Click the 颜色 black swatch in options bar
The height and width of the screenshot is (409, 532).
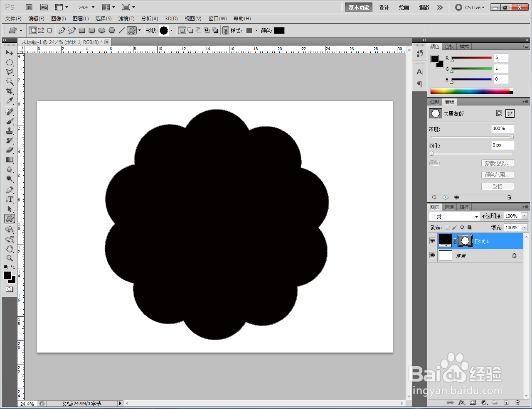point(279,30)
